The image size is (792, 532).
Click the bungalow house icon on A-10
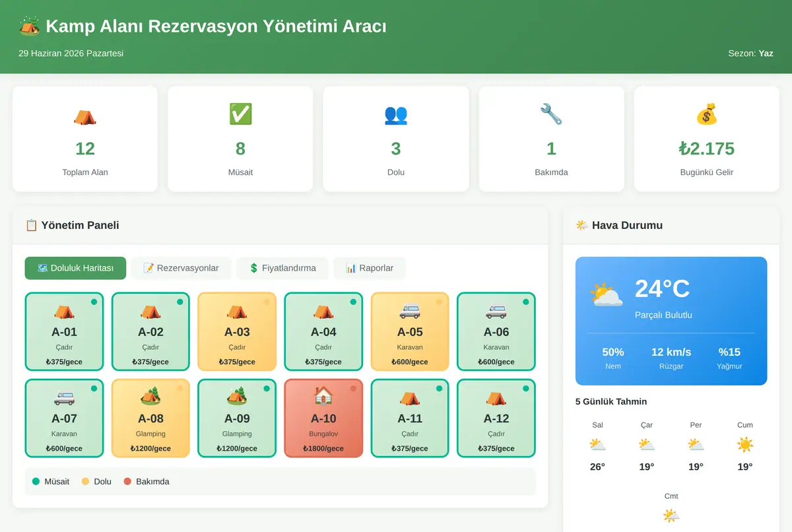click(x=323, y=396)
